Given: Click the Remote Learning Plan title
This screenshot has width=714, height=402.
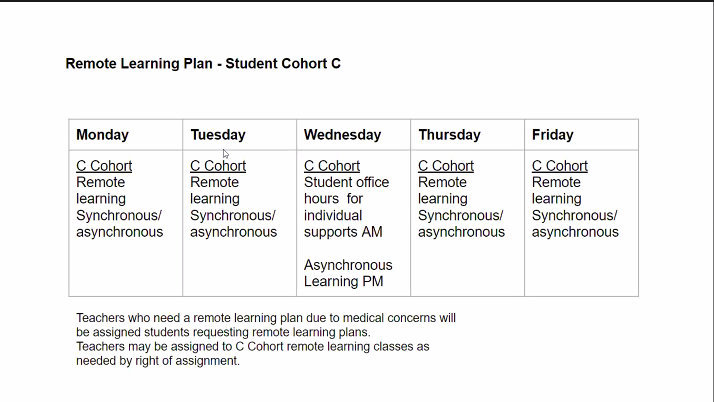Looking at the screenshot, I should [x=203, y=64].
